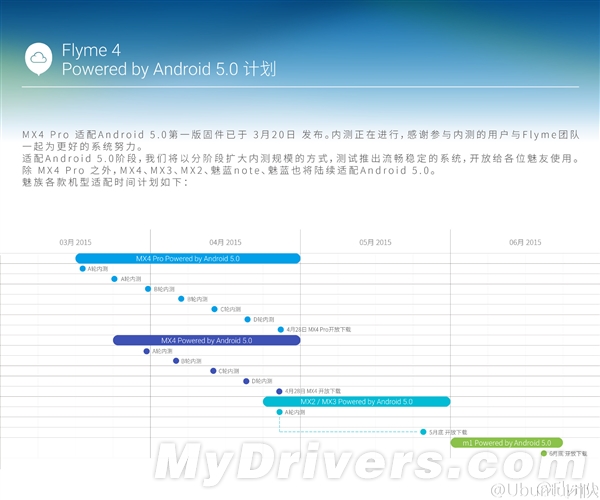The height and width of the screenshot is (500, 600).
Task: Click the green m1 Powered by Android 5.0 bar
Action: [x=506, y=442]
